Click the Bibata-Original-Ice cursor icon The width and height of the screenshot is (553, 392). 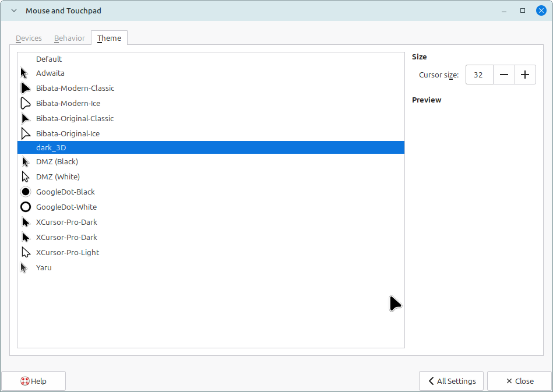click(x=26, y=133)
